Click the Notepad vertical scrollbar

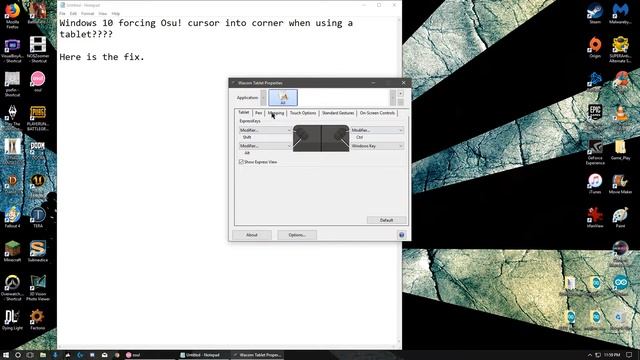click(x=399, y=182)
